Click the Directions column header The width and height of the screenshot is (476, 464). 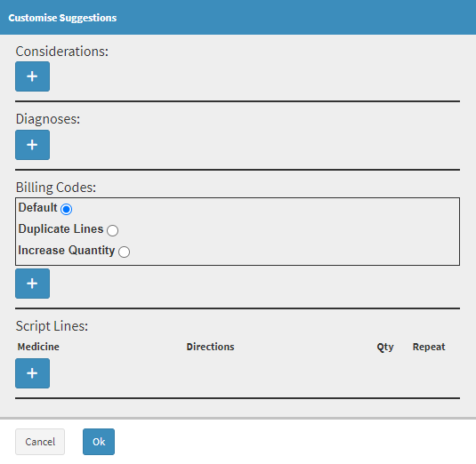click(x=210, y=347)
